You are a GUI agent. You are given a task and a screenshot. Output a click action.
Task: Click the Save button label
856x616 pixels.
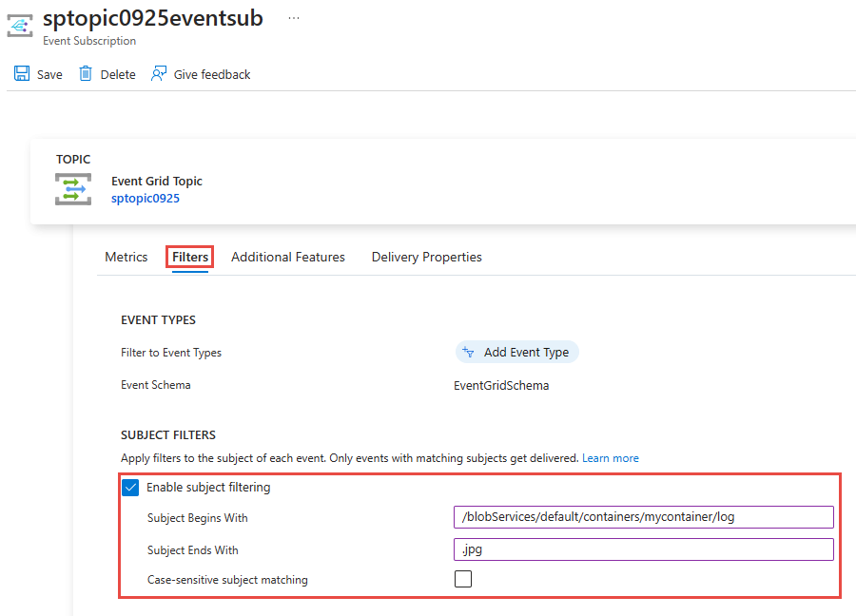point(49,74)
